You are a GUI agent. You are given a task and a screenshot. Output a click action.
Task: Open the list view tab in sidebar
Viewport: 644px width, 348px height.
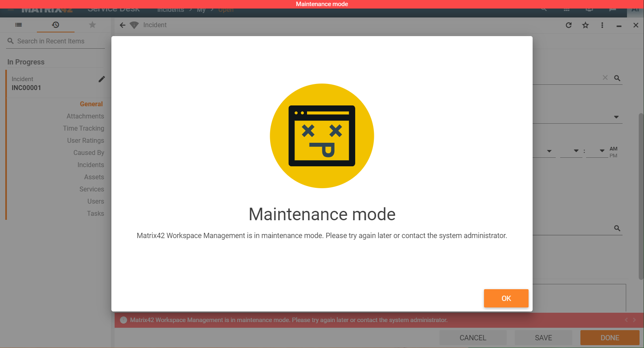(19, 25)
